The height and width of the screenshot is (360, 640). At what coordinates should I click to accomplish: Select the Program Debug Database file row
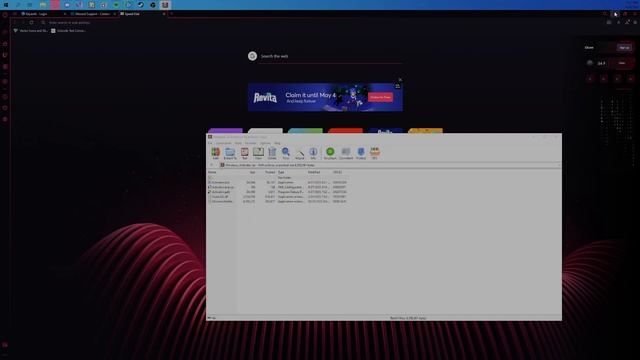(x=278, y=192)
